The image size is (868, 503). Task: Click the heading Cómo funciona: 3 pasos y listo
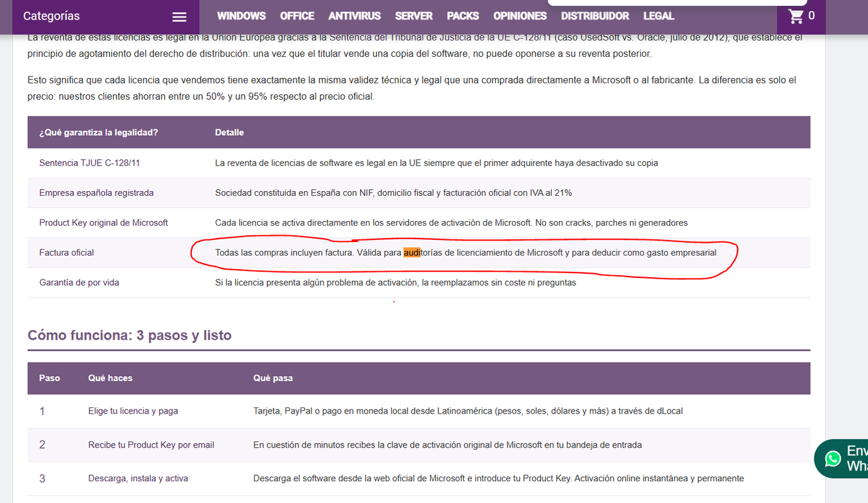pyautogui.click(x=130, y=335)
